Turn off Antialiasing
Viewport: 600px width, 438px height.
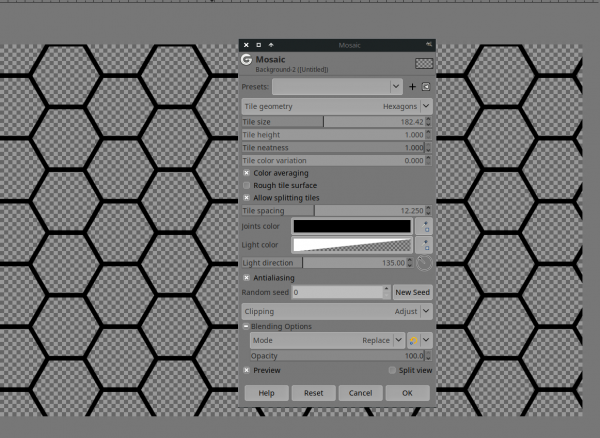pyautogui.click(x=246, y=278)
